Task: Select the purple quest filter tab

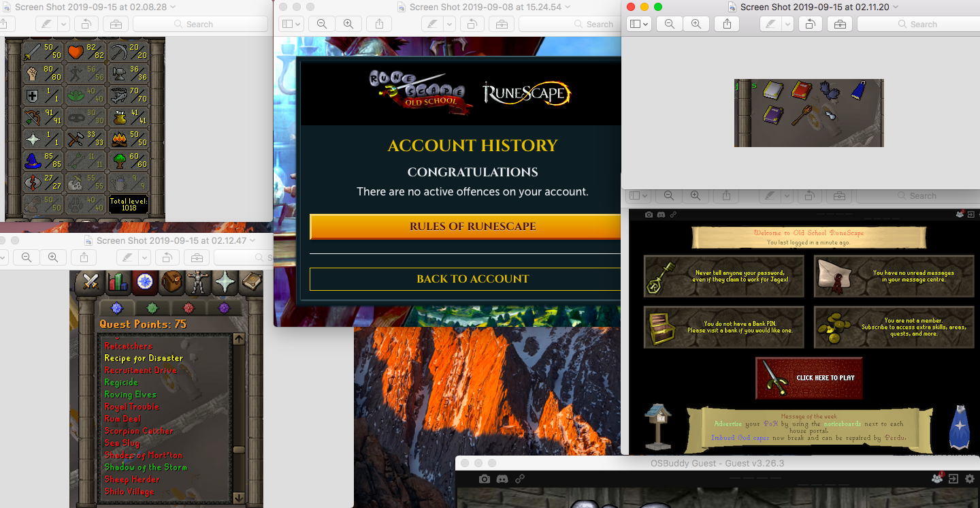Action: point(224,308)
